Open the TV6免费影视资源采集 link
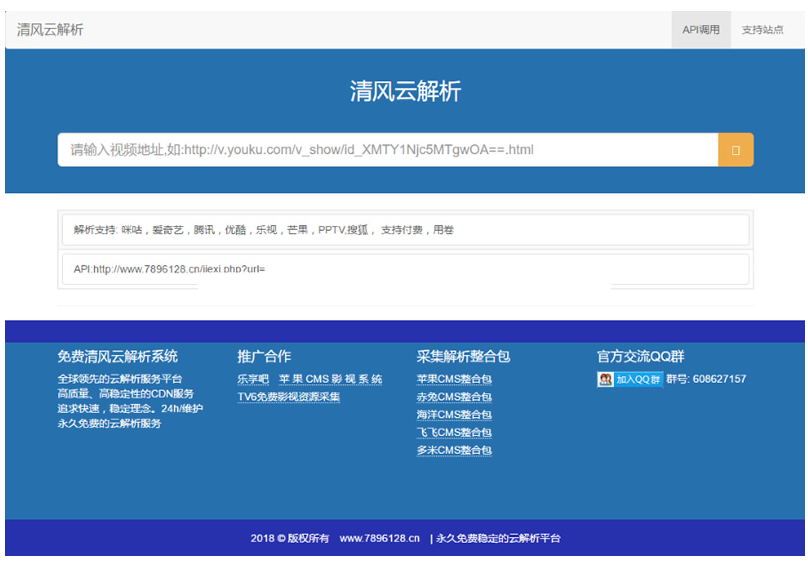Screen dimensions: 808x563 pos(288,397)
